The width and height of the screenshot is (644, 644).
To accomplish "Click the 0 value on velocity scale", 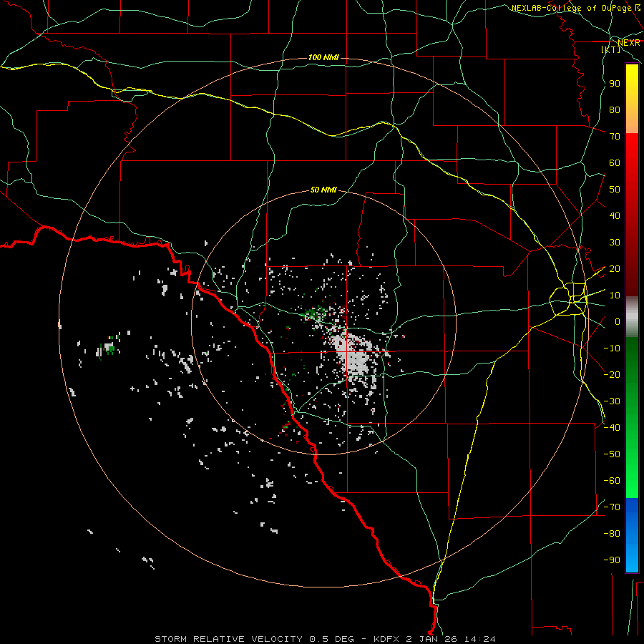I will [618, 322].
